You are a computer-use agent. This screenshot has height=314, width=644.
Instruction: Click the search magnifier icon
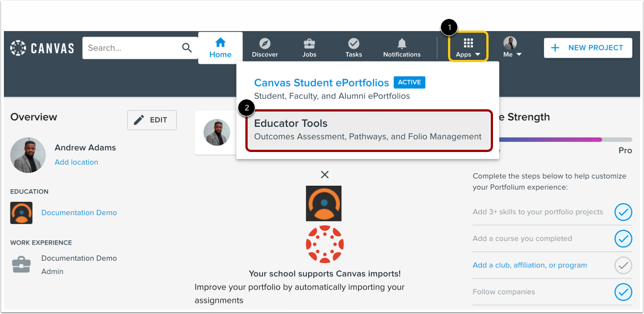pos(187,48)
